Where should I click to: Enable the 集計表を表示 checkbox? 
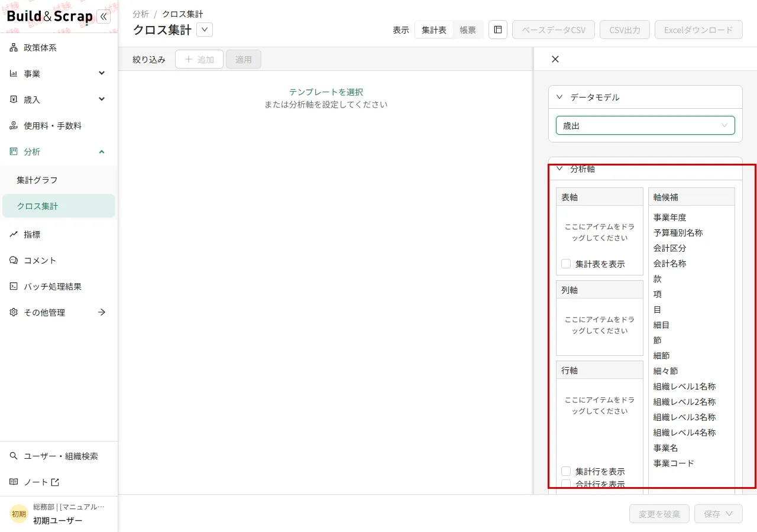pyautogui.click(x=566, y=264)
